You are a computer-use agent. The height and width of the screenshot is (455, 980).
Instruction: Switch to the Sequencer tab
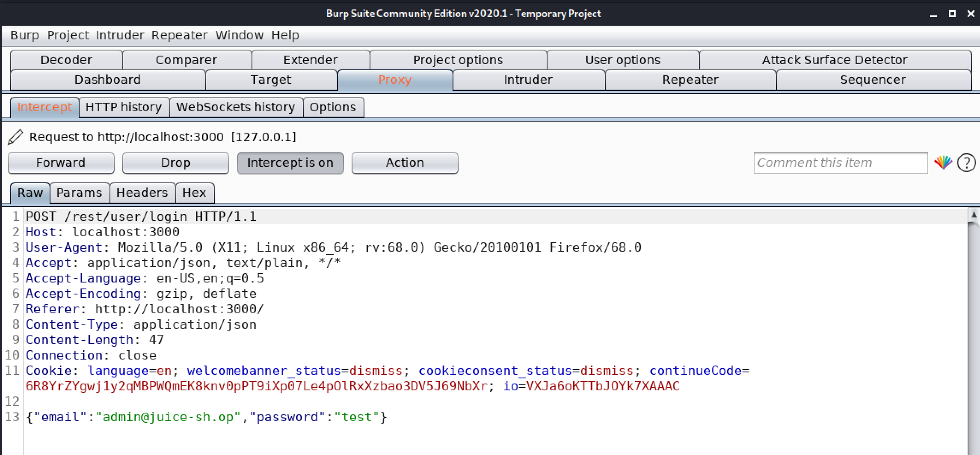click(x=873, y=80)
